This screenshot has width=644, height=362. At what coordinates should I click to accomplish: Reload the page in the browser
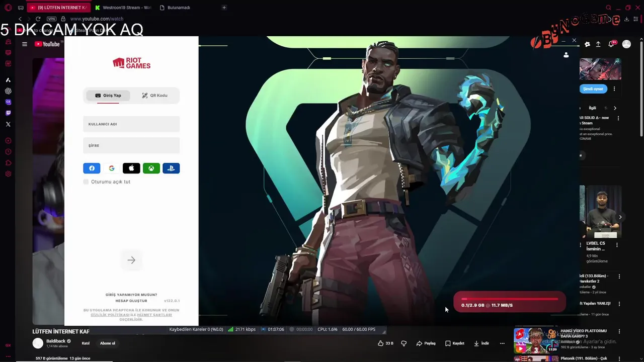tap(38, 19)
